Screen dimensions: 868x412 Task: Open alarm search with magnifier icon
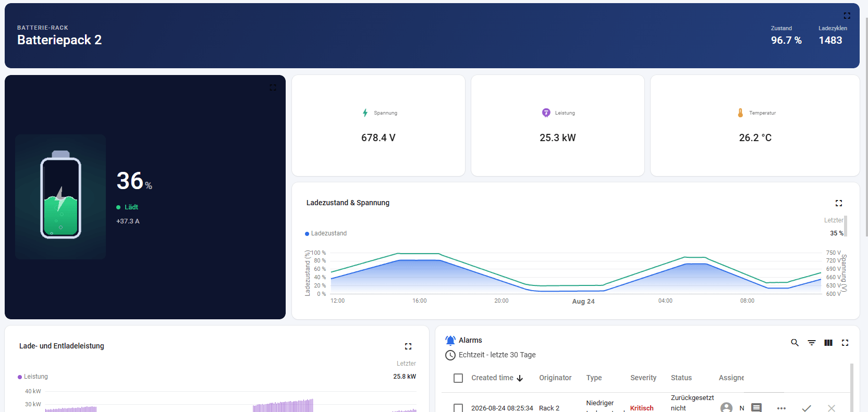tap(794, 343)
